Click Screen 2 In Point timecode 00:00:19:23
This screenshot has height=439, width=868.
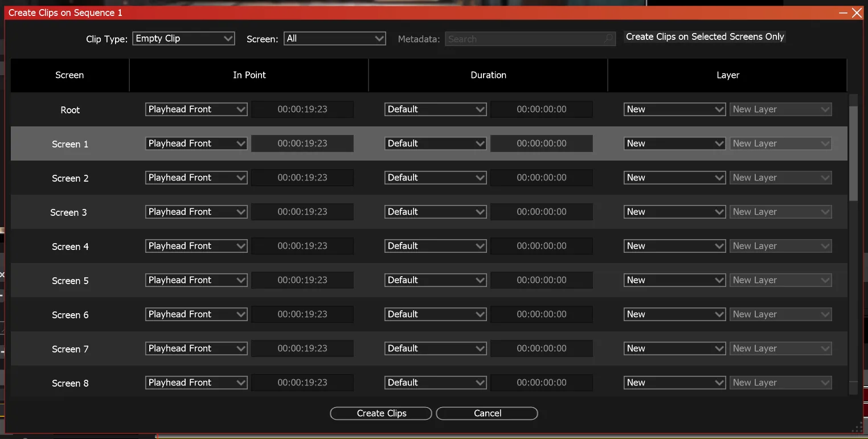[x=302, y=178]
